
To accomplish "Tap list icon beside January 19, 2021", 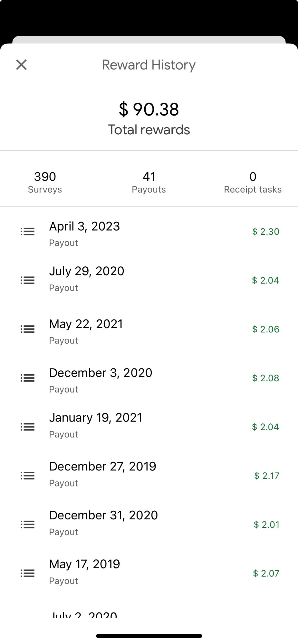I will pyautogui.click(x=27, y=427).
